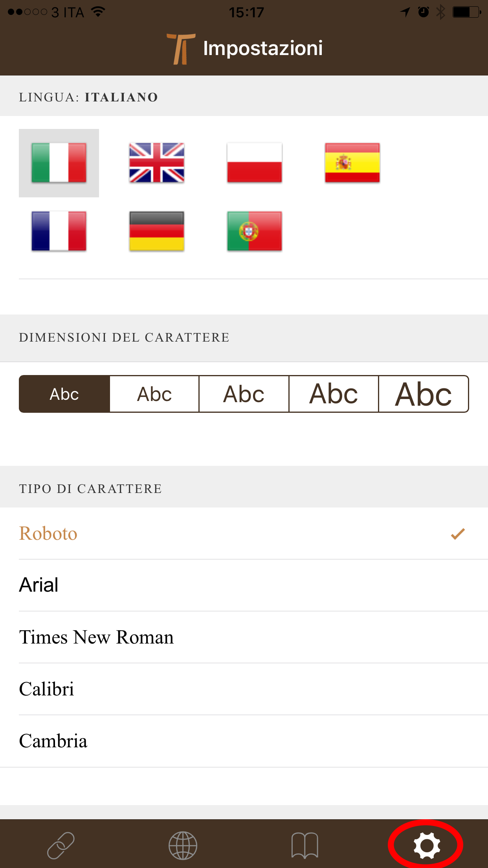Select the largest Abc font size
This screenshot has width=488, height=868.
click(x=424, y=394)
